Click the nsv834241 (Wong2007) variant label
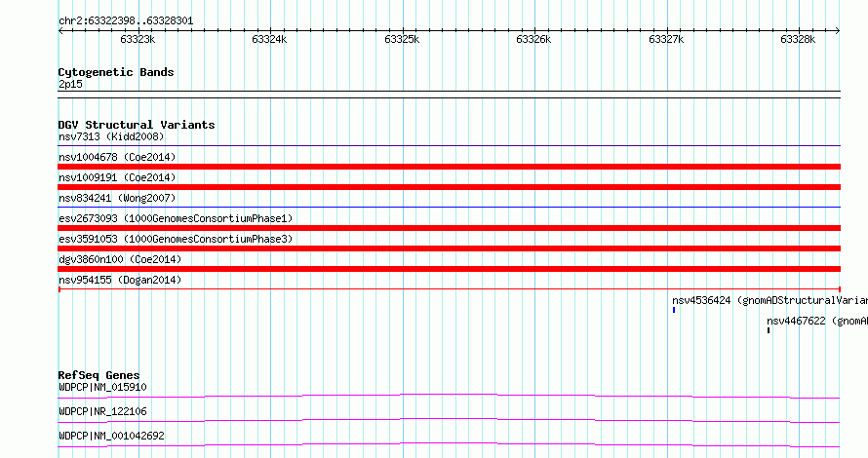The height and width of the screenshot is (458, 868). click(x=117, y=198)
